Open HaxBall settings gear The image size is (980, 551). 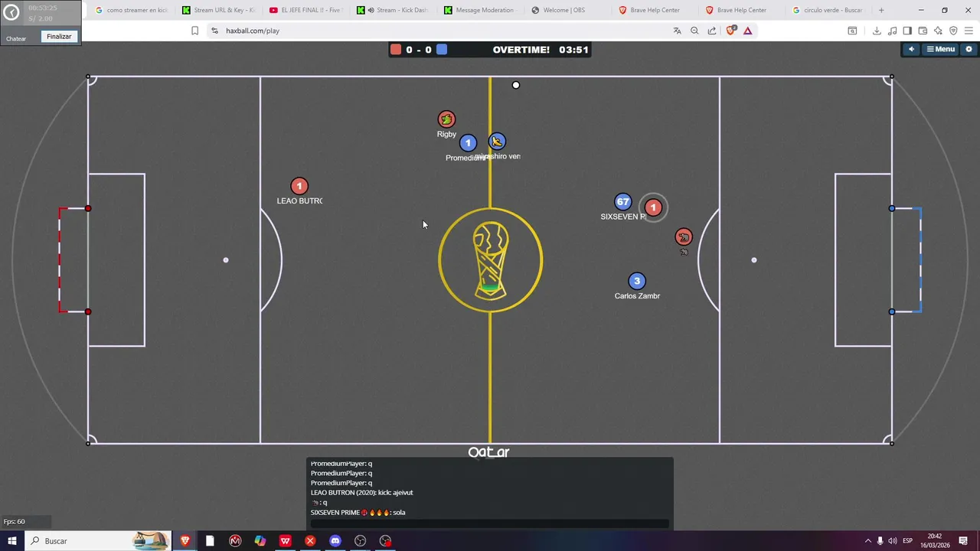point(969,49)
